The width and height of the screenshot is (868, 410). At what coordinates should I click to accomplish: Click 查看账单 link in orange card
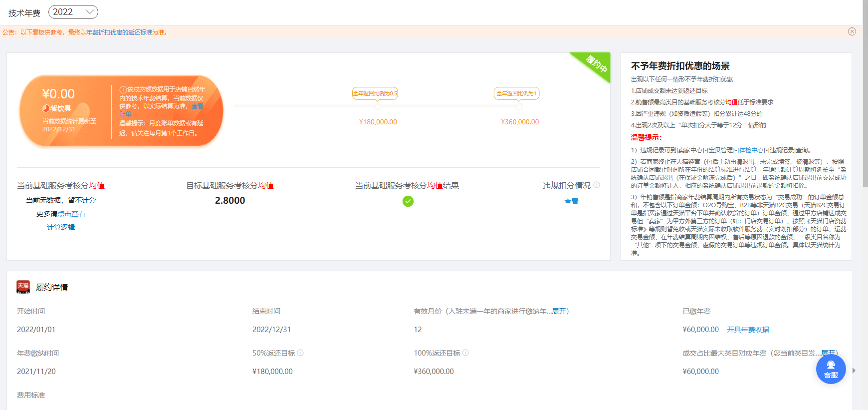(197, 106)
